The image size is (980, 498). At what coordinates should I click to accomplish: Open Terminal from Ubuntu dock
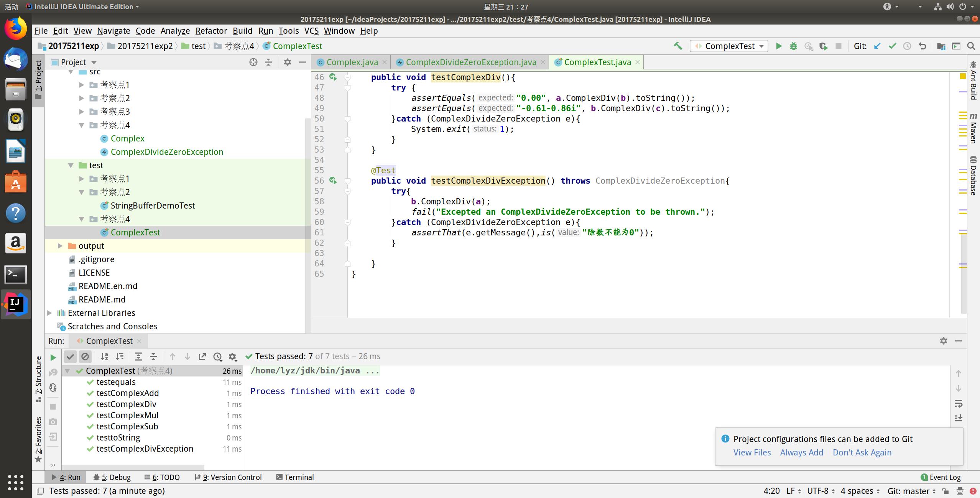16,274
